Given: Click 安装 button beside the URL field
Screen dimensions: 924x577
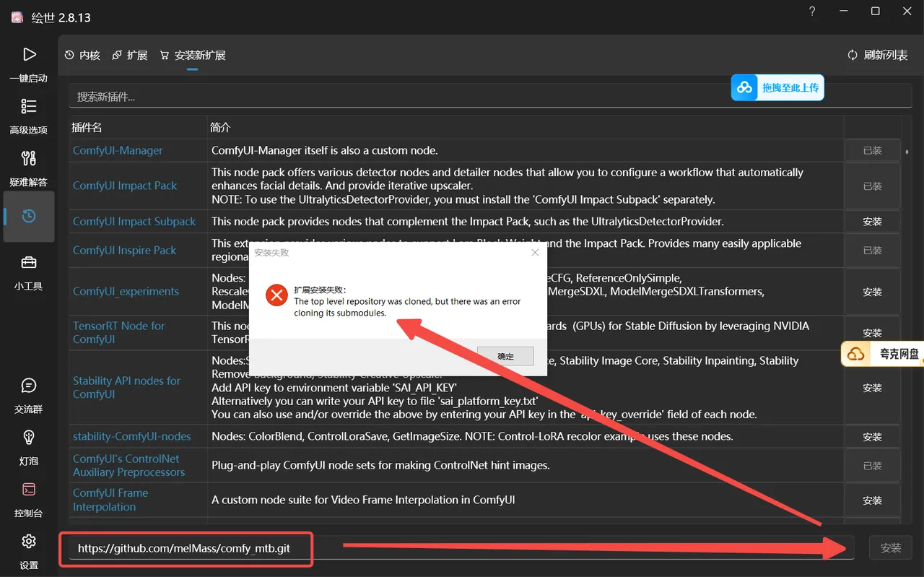Looking at the screenshot, I should (x=890, y=548).
